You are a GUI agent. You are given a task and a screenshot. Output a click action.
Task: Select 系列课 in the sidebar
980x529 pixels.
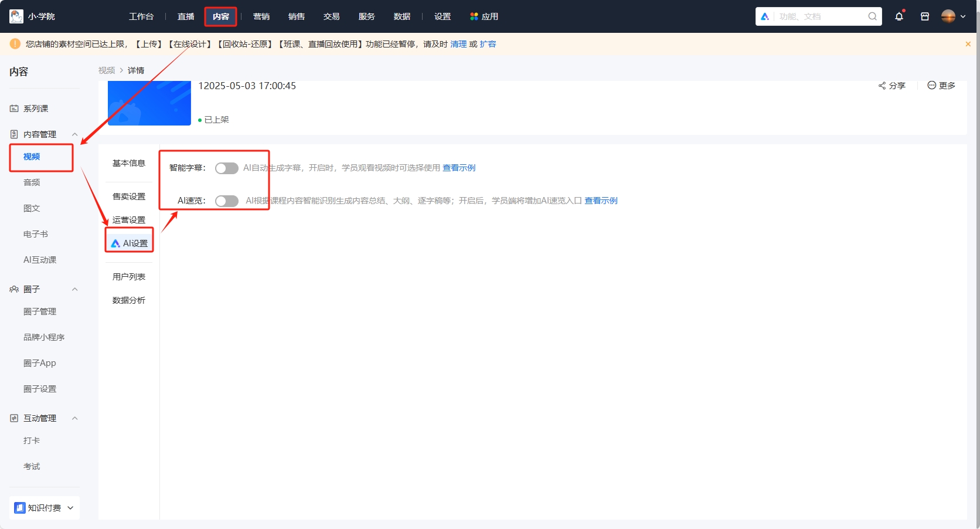point(36,108)
